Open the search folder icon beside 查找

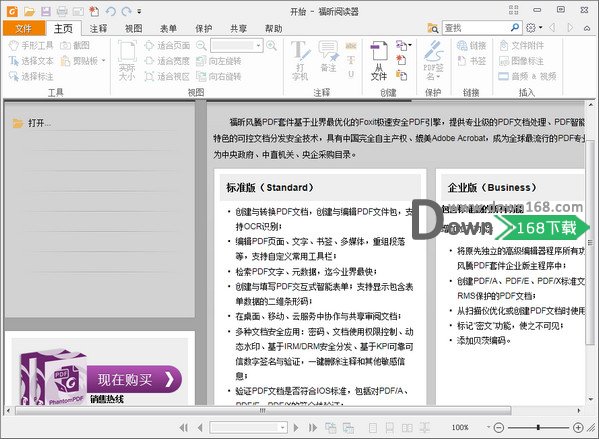click(x=433, y=28)
